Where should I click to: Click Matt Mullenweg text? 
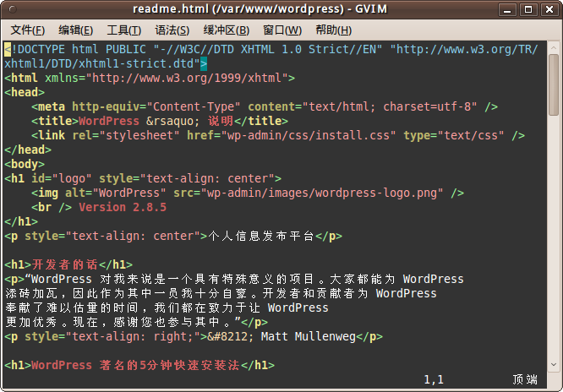click(x=308, y=336)
